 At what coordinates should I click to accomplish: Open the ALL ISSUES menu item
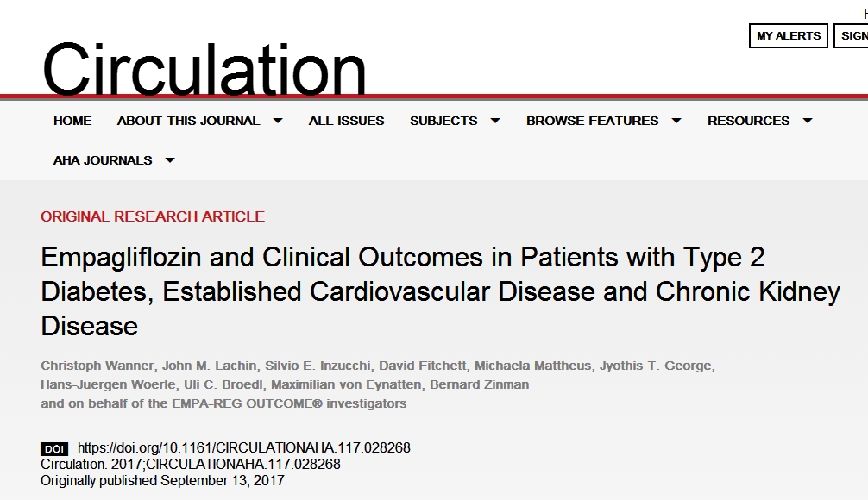pos(347,121)
